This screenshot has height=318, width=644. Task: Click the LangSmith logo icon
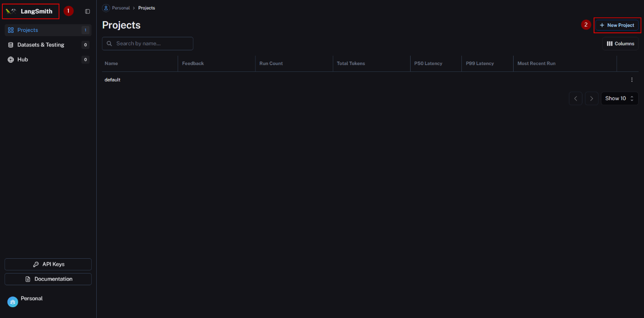click(x=11, y=11)
